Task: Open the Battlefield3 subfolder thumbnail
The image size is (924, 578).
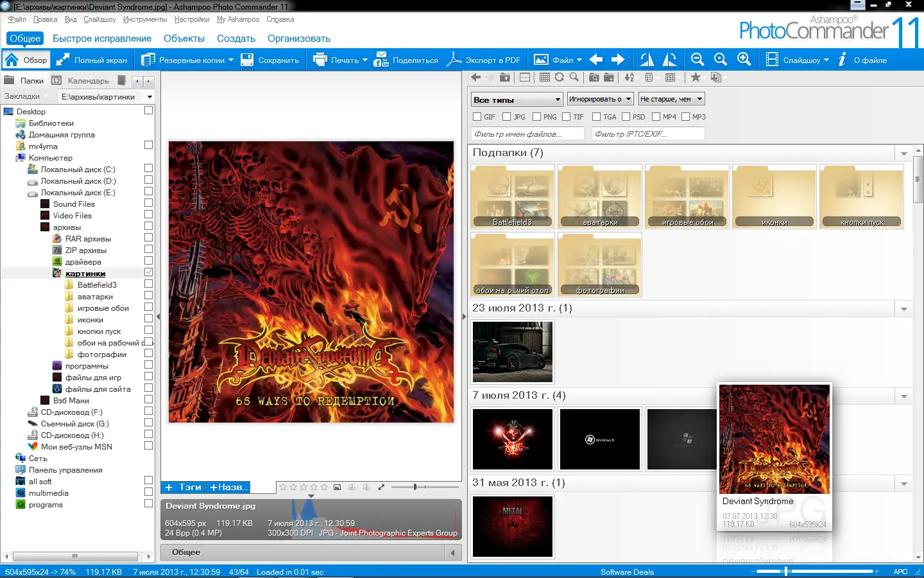Action: click(512, 196)
